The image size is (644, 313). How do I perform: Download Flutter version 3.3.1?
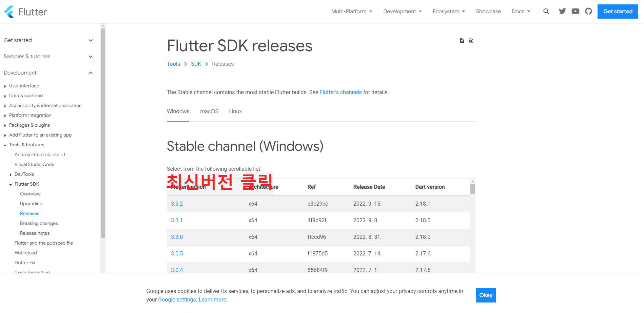(x=177, y=220)
